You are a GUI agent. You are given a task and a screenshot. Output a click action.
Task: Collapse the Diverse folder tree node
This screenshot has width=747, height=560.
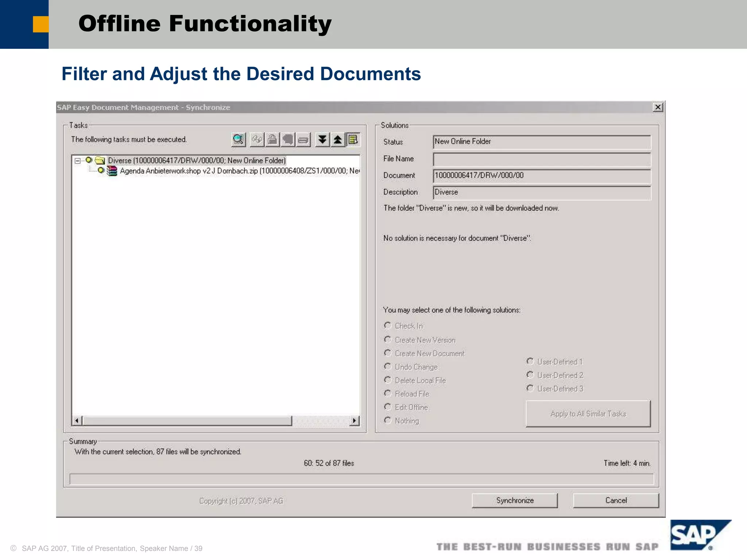point(77,161)
